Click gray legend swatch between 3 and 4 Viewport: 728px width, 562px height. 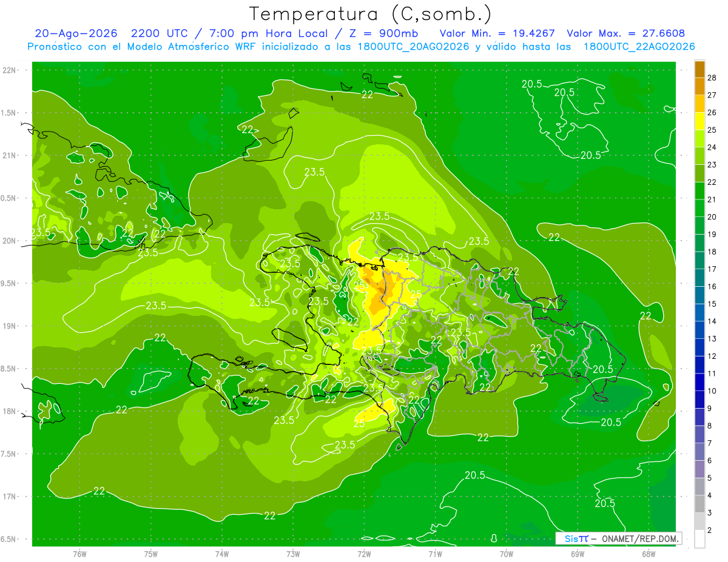point(699,504)
